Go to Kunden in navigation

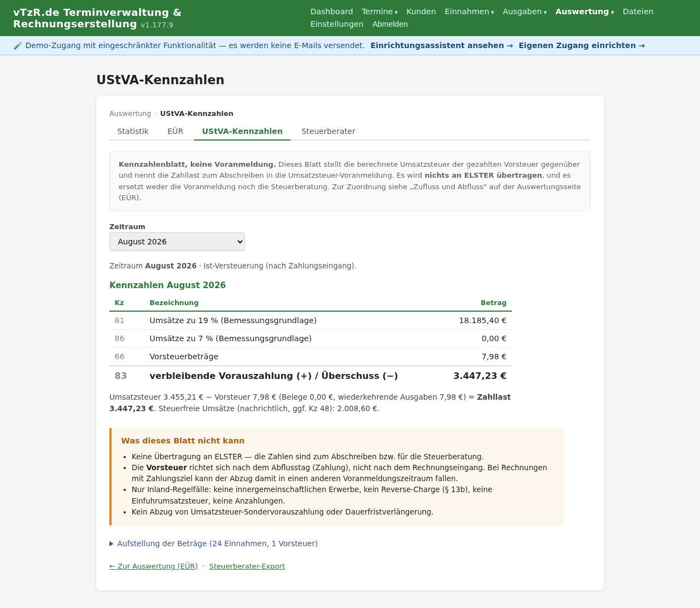click(421, 11)
